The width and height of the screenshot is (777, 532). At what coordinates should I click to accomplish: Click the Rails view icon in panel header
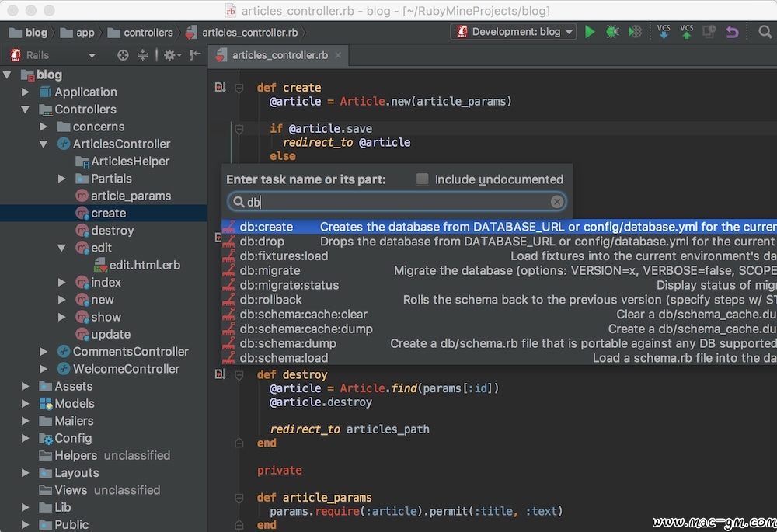click(x=16, y=55)
